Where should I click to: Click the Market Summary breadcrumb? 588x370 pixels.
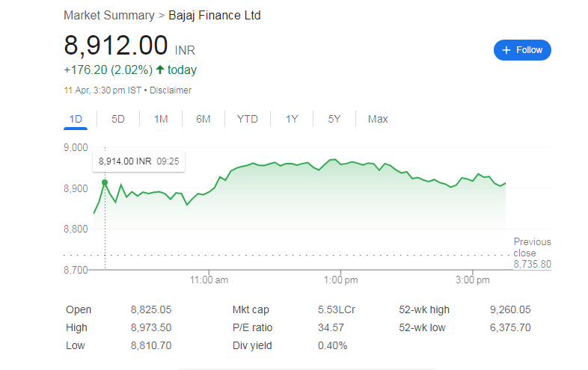click(108, 15)
